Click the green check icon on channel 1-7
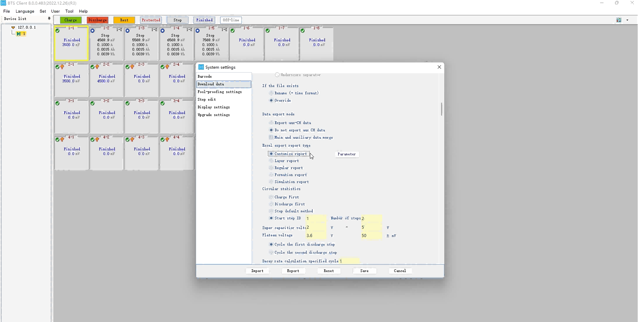This screenshot has width=644, height=322. 268,31
